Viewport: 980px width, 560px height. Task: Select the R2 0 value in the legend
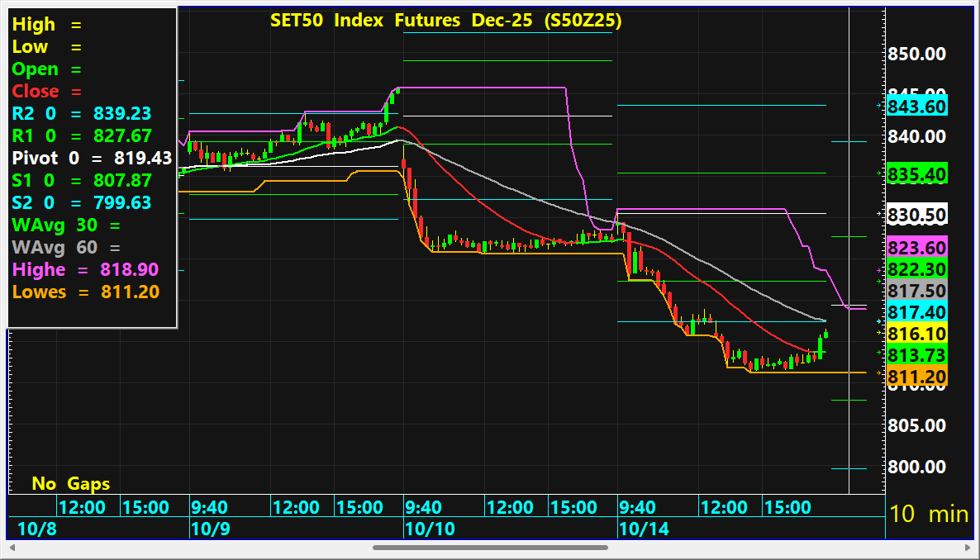122,113
